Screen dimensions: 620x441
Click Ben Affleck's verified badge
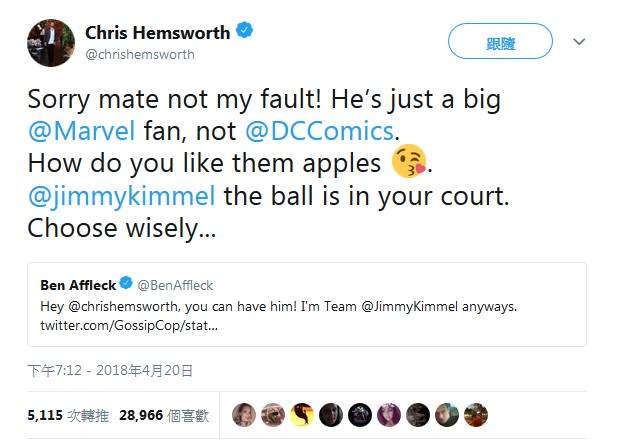tap(126, 283)
